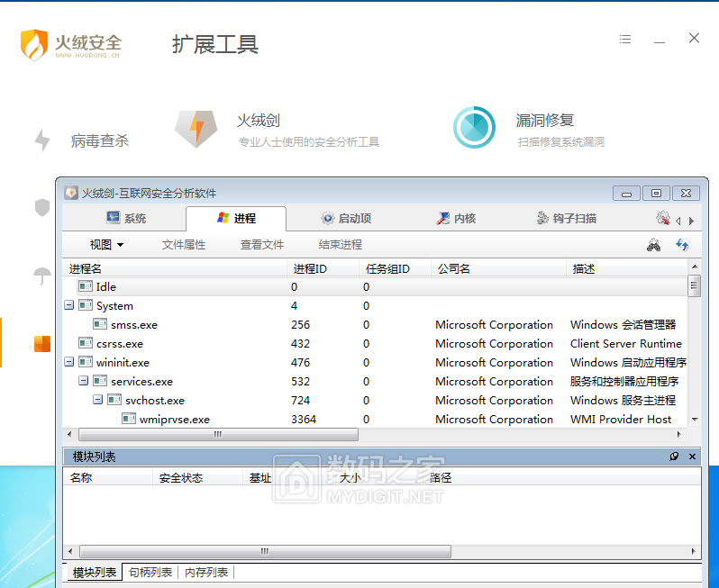Screen dimensions: 719x588
Task: Open the 漏洞修复 tool title link
Action: click(545, 121)
